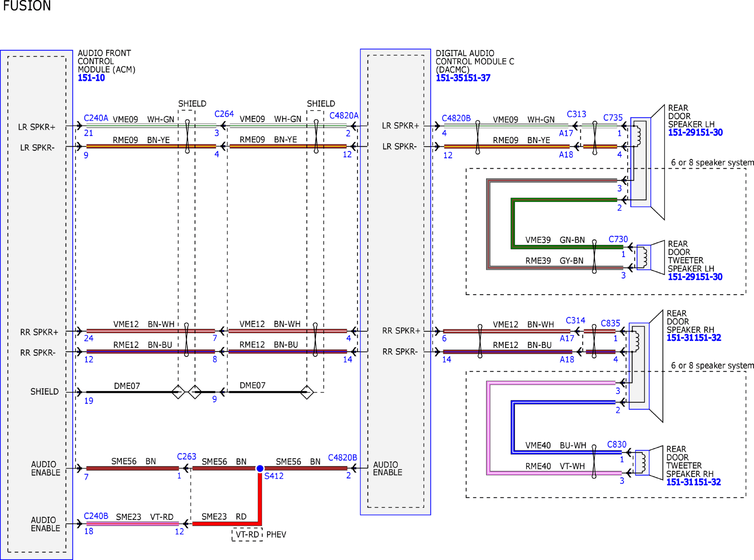Viewport: 754px width, 560px height.
Task: Click the gray RME39 wire to the LH tweeter
Action: pos(488,224)
